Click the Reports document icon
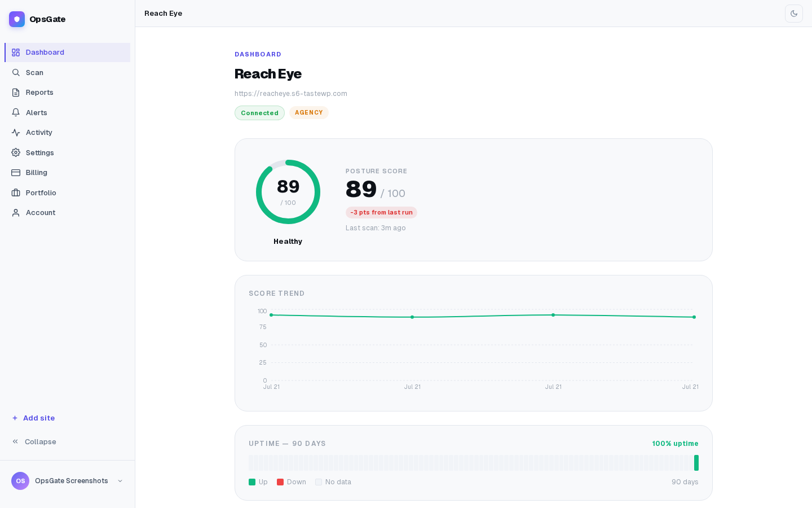The image size is (812, 508). [16, 93]
